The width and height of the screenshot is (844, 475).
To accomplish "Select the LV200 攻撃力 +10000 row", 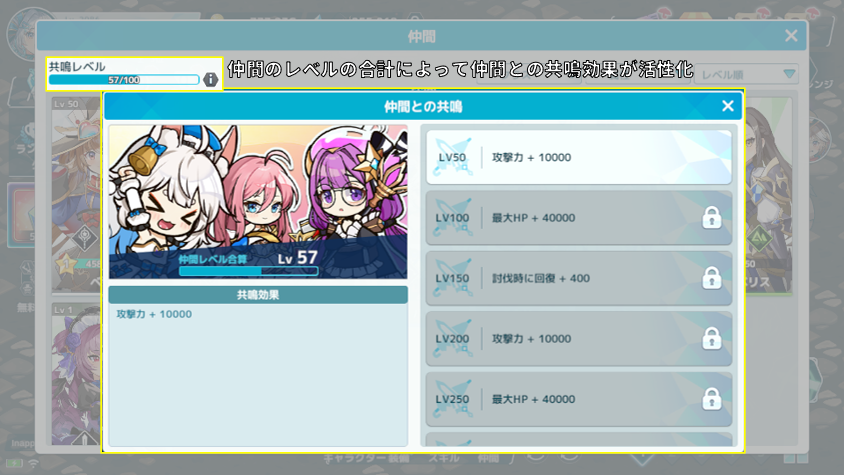I will click(579, 338).
